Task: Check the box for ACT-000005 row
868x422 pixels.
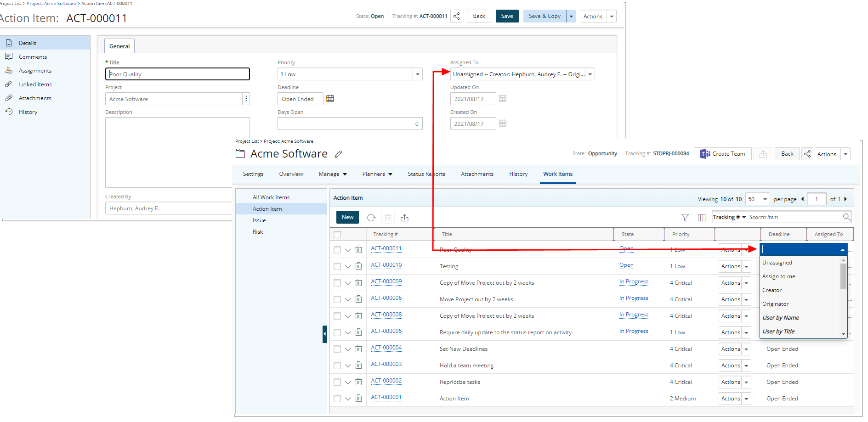Action: 337,332
